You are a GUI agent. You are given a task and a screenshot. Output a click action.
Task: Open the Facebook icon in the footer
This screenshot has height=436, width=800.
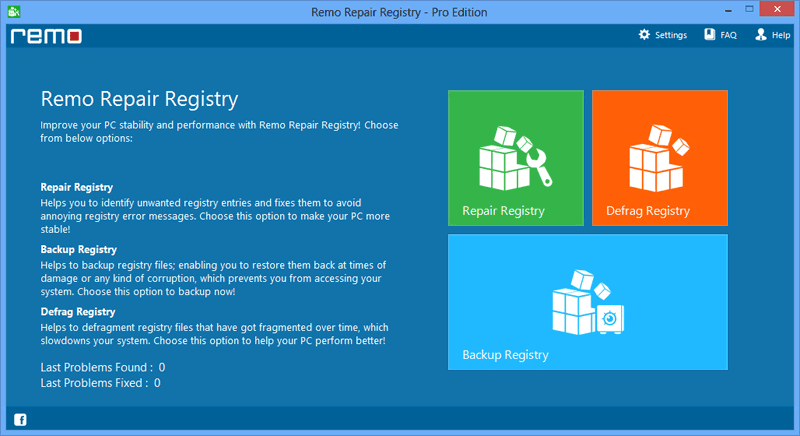[20, 420]
